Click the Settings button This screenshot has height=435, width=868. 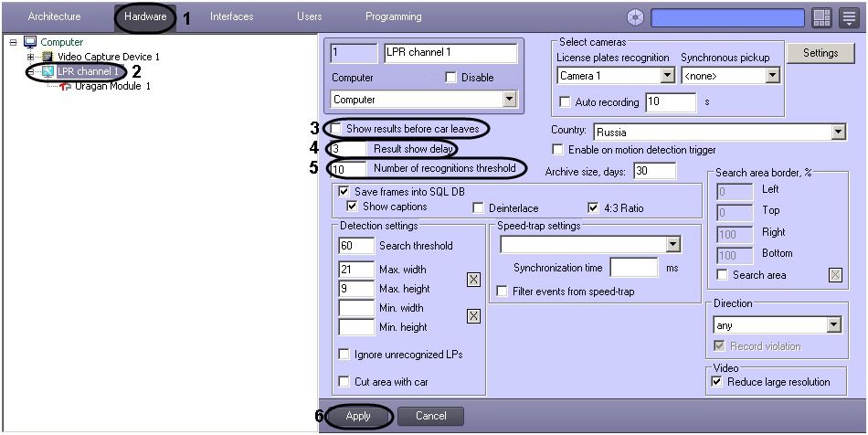tap(820, 53)
